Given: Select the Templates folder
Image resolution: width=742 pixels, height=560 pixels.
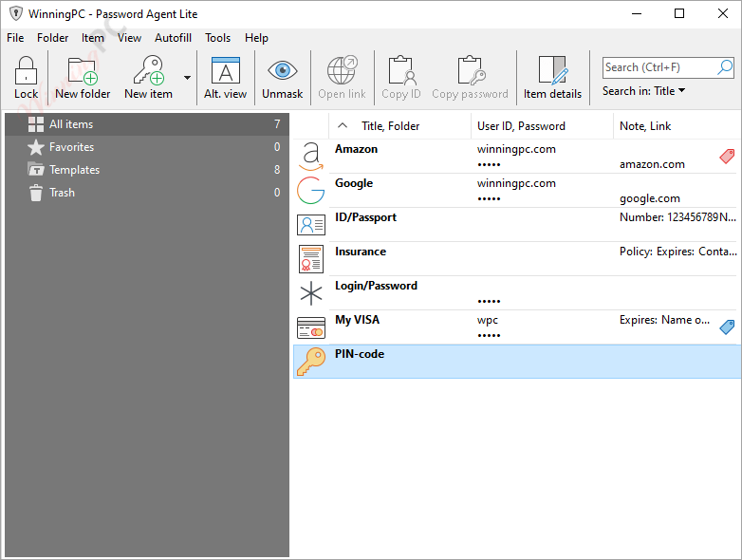Looking at the screenshot, I should pyautogui.click(x=147, y=170).
